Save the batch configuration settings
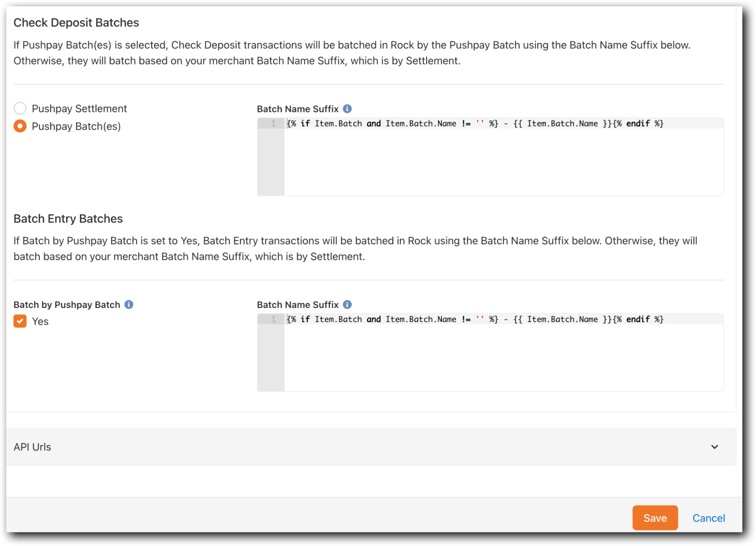Image resolution: width=756 pixels, height=546 pixels. [x=655, y=518]
